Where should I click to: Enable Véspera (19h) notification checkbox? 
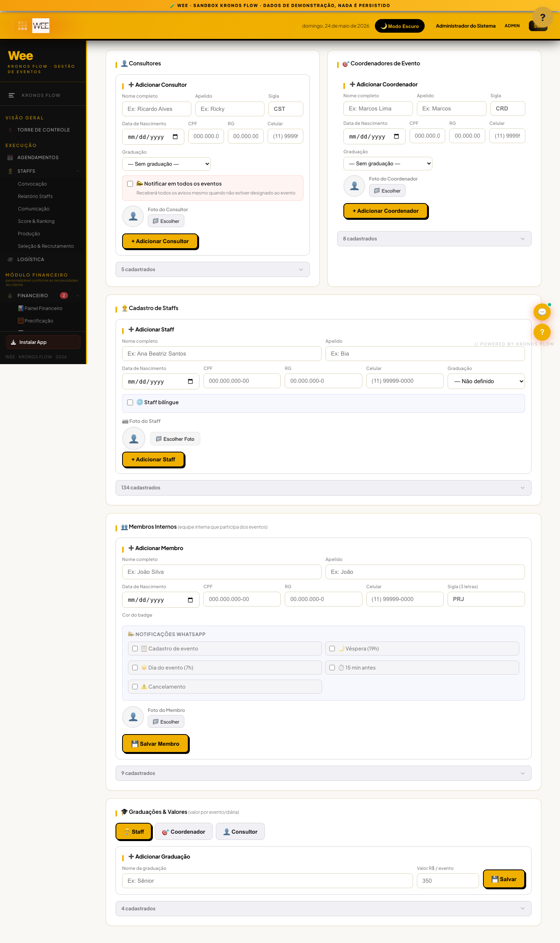[x=332, y=649]
